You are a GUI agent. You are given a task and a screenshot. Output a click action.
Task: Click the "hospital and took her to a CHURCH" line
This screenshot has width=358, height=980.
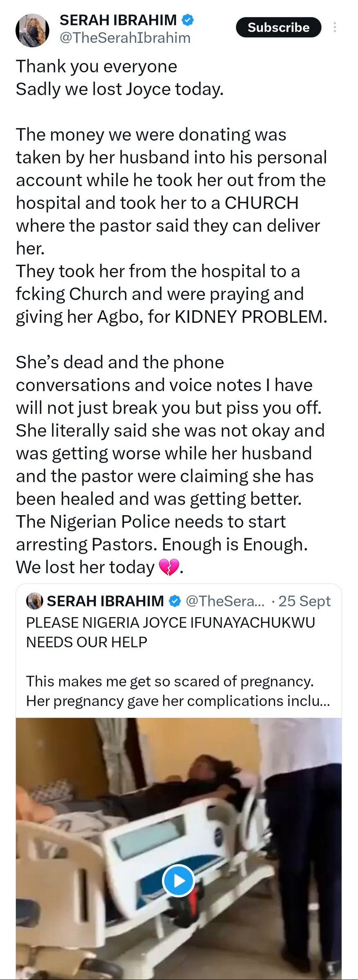[157, 203]
